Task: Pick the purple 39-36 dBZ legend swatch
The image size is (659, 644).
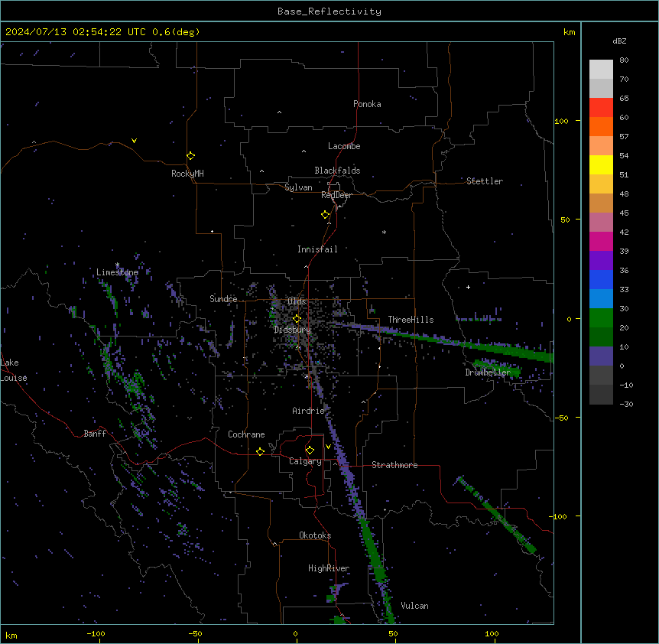Action: pyautogui.click(x=601, y=261)
